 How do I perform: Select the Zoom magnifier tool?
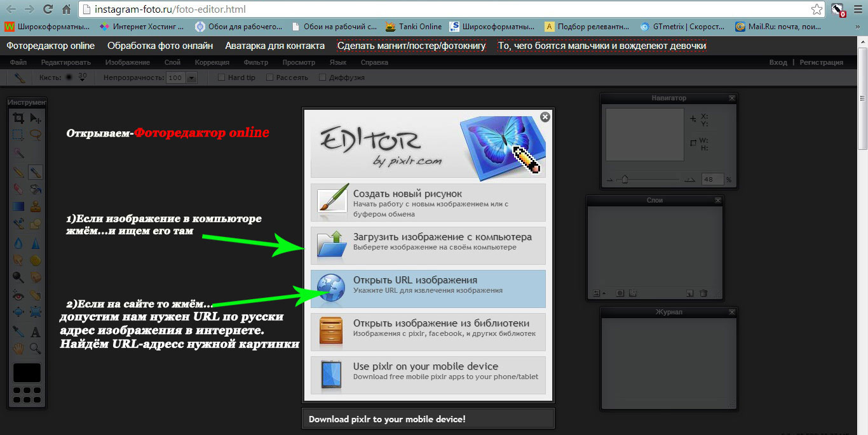[x=36, y=347]
